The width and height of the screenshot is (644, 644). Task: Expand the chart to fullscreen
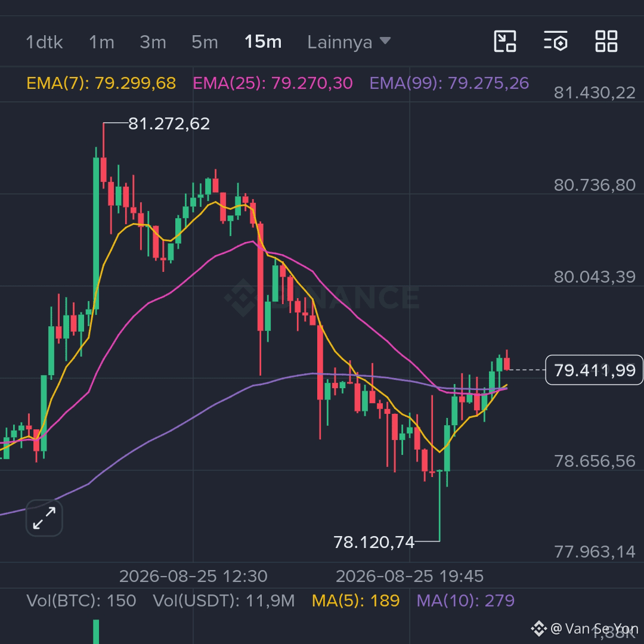click(x=44, y=518)
